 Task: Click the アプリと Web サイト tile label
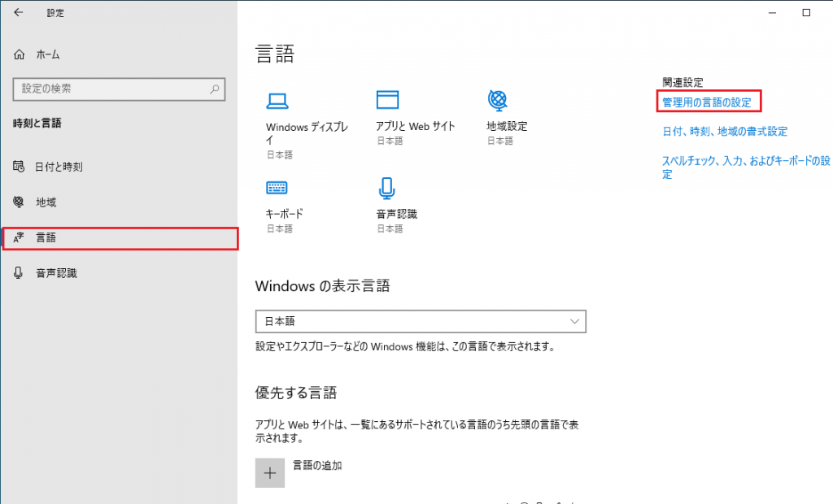coord(416,126)
